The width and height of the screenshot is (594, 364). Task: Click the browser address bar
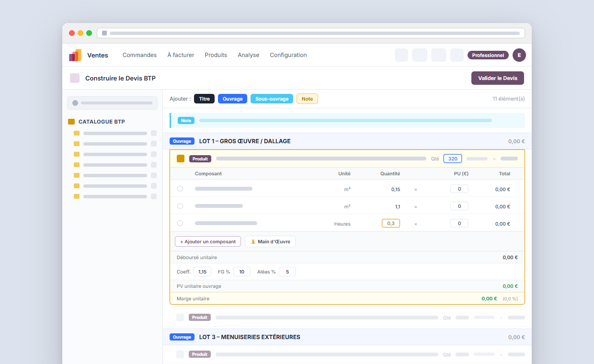coord(311,33)
